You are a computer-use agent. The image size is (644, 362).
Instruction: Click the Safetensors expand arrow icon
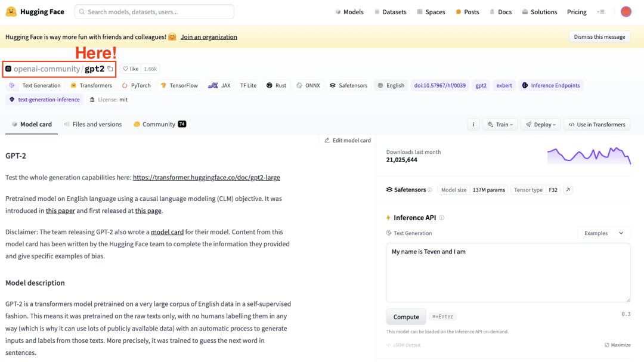[x=568, y=190]
